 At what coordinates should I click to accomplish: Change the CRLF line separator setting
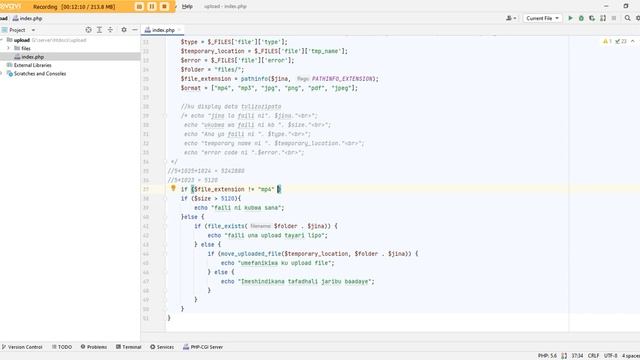pyautogui.click(x=593, y=356)
